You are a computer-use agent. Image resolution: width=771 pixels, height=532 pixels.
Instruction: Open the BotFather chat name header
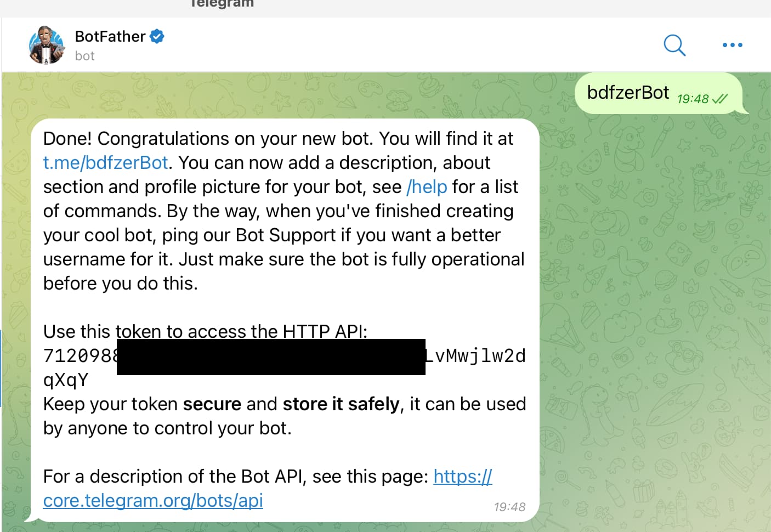110,36
